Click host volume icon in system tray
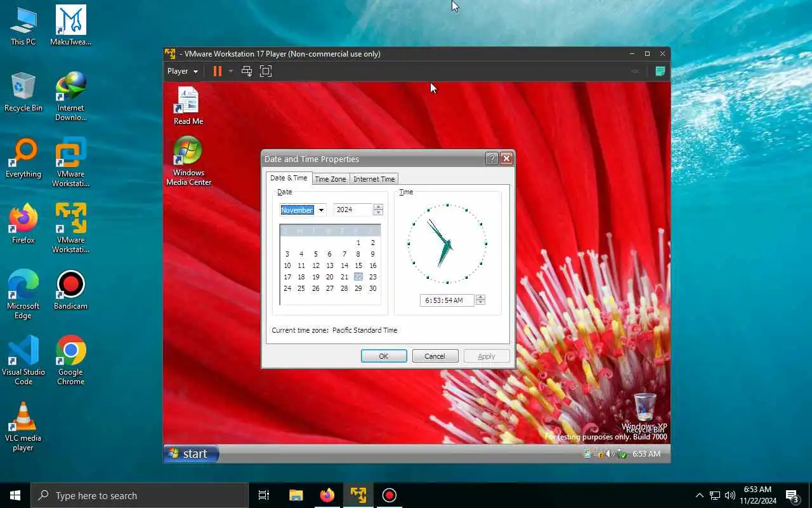The image size is (812, 508). pos(730,495)
